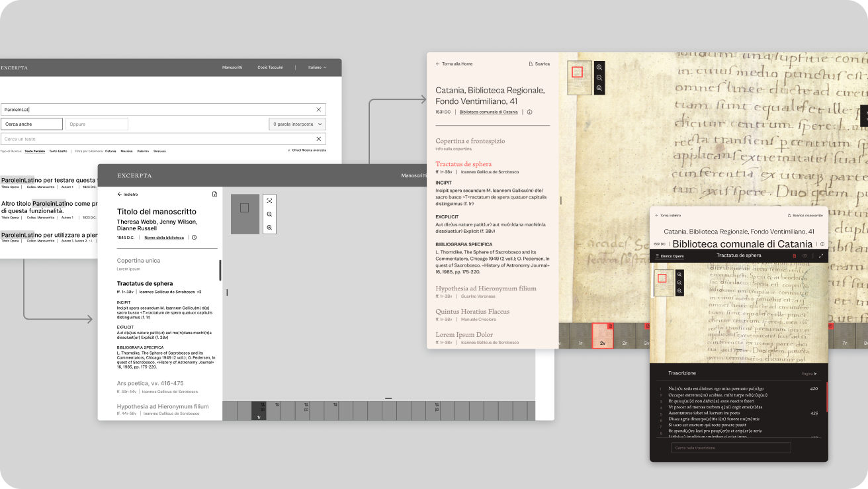Click red icon in 'Tractatus de sphera' toolbar

click(x=795, y=255)
